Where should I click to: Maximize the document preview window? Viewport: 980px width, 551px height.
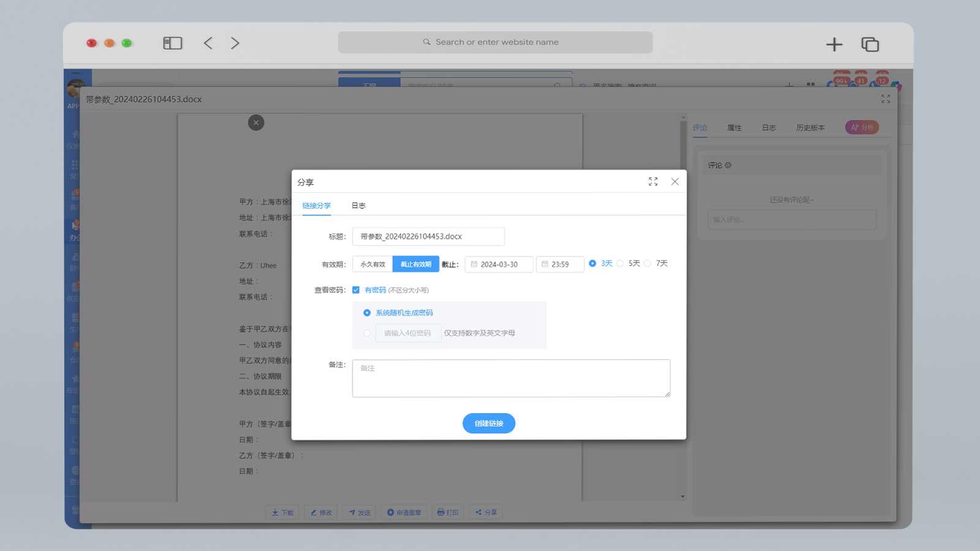[885, 99]
